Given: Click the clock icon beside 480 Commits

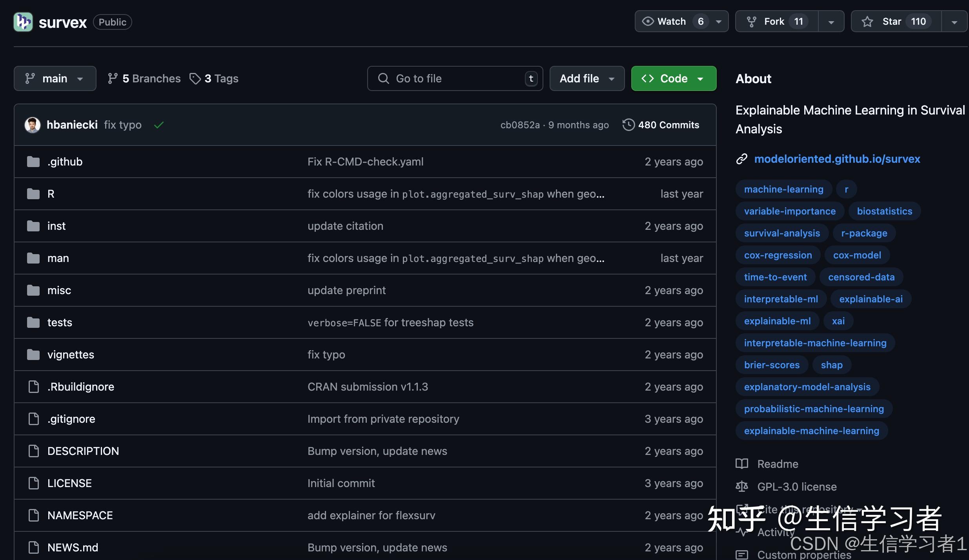Looking at the screenshot, I should 628,125.
